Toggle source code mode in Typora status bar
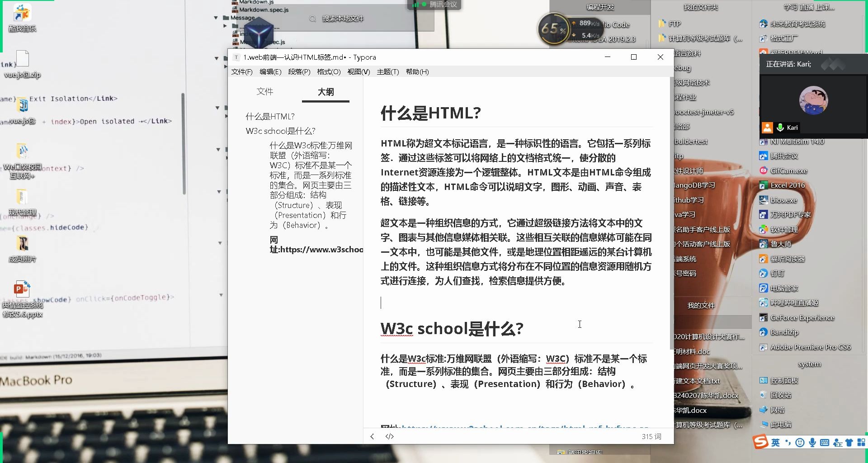This screenshot has height=463, width=868. click(389, 436)
